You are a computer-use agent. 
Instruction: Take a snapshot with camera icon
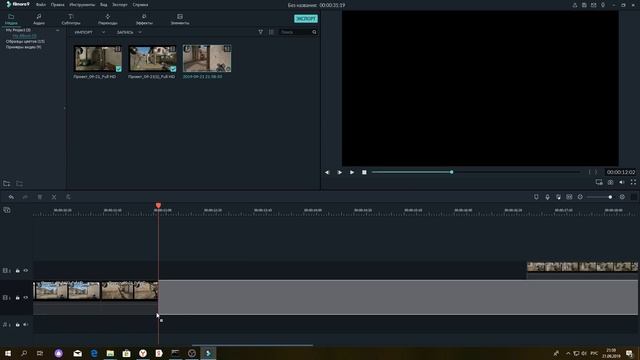pos(610,182)
